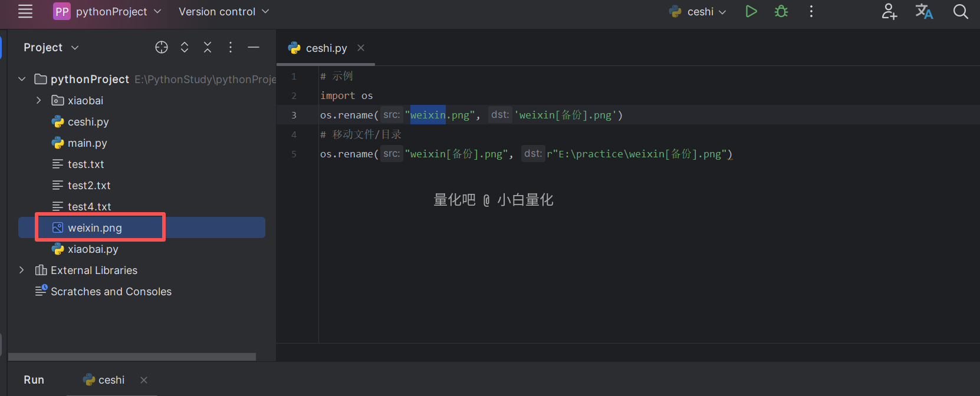Open the Version control dropdown
This screenshot has width=980, height=396.
(223, 11)
